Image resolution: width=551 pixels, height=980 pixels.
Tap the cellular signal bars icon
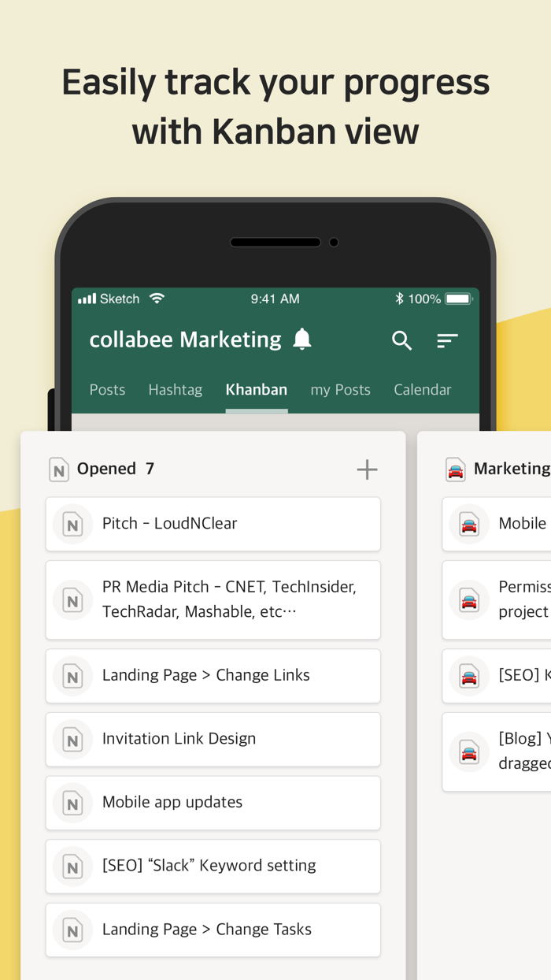tap(87, 299)
